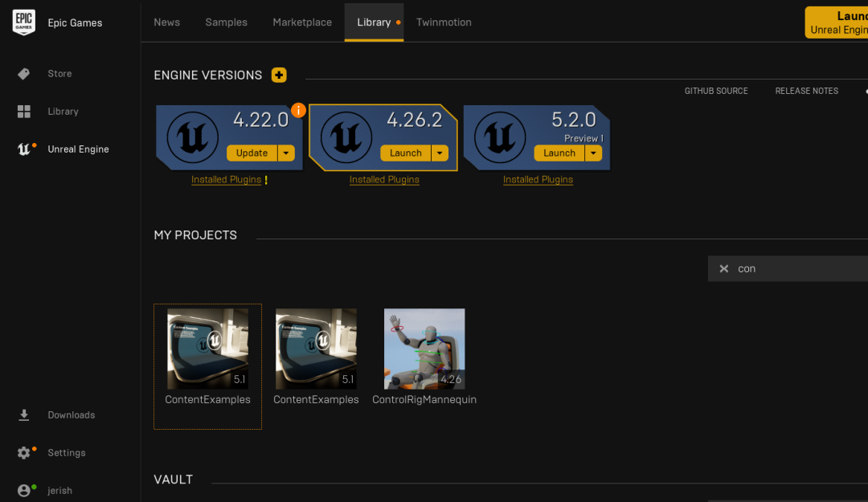Select the ControlRigMannequin 4.26 project thumbnail

coord(424,349)
